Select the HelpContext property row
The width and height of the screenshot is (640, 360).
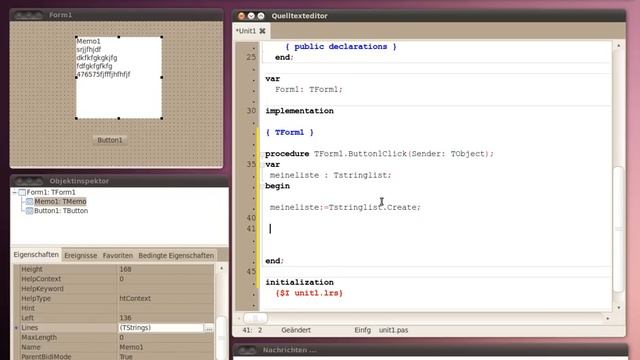(113, 279)
